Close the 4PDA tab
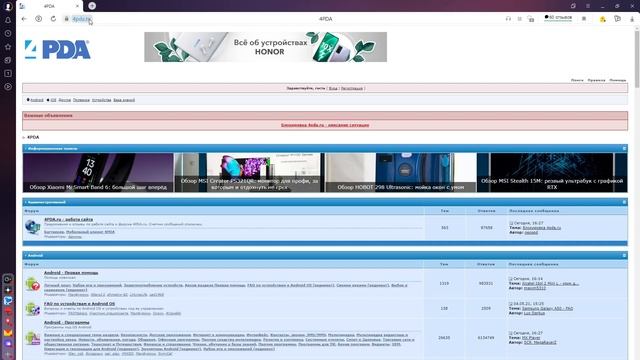The width and height of the screenshot is (640, 360). coord(78,6)
